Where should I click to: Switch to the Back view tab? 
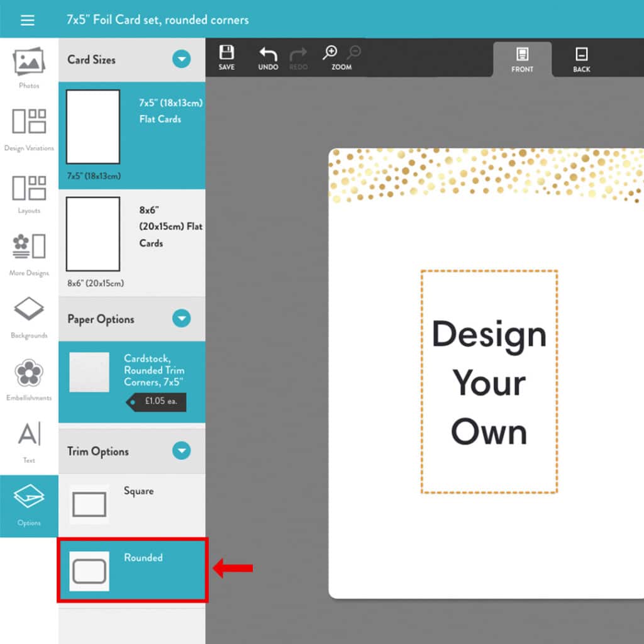(x=581, y=58)
